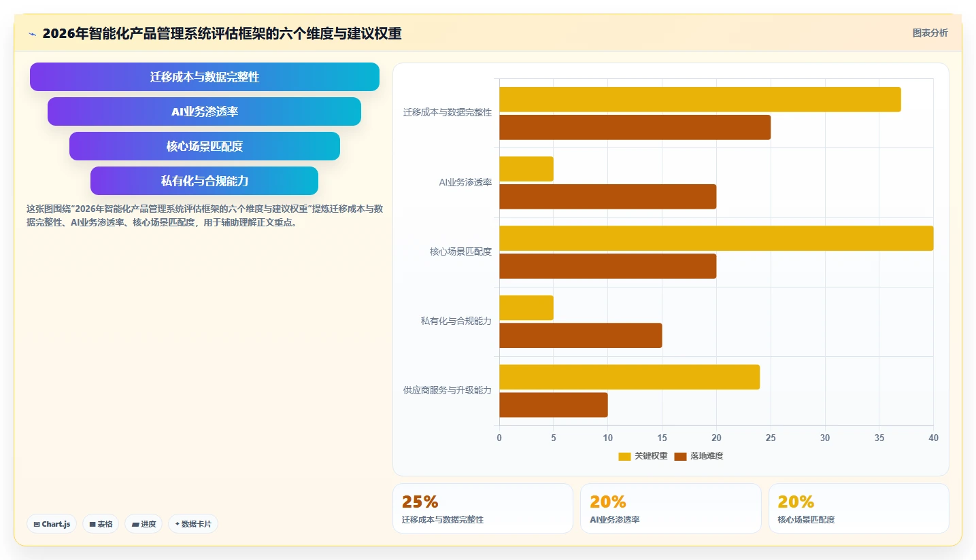Click the description paragraph under the funnel
The width and height of the screenshot is (976, 560).
(x=205, y=215)
